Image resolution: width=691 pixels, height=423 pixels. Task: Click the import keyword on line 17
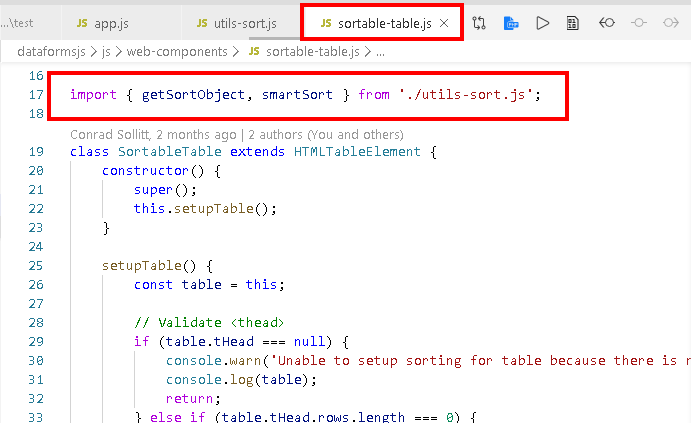(x=93, y=95)
